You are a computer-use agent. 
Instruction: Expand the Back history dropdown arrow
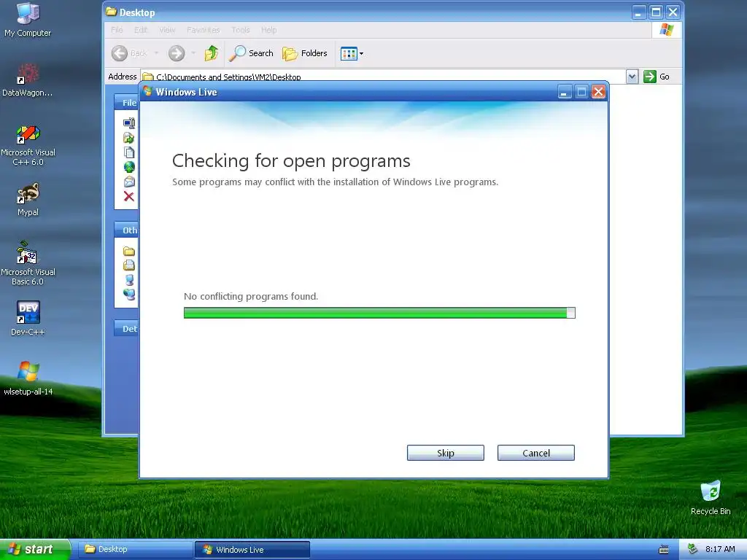tap(156, 53)
